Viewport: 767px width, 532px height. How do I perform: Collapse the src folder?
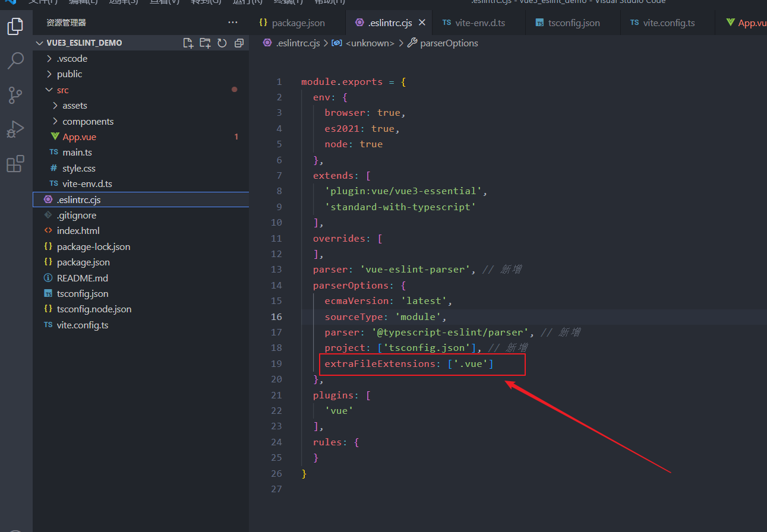pos(141,90)
